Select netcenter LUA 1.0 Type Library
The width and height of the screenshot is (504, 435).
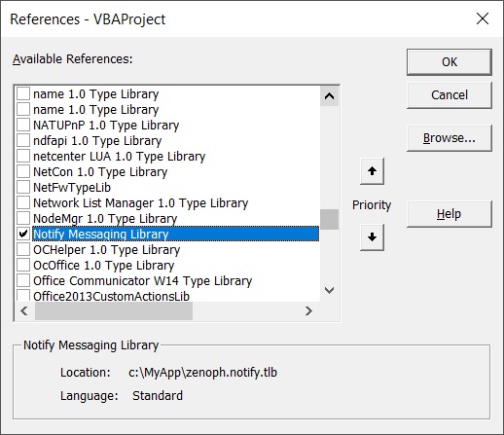click(120, 156)
